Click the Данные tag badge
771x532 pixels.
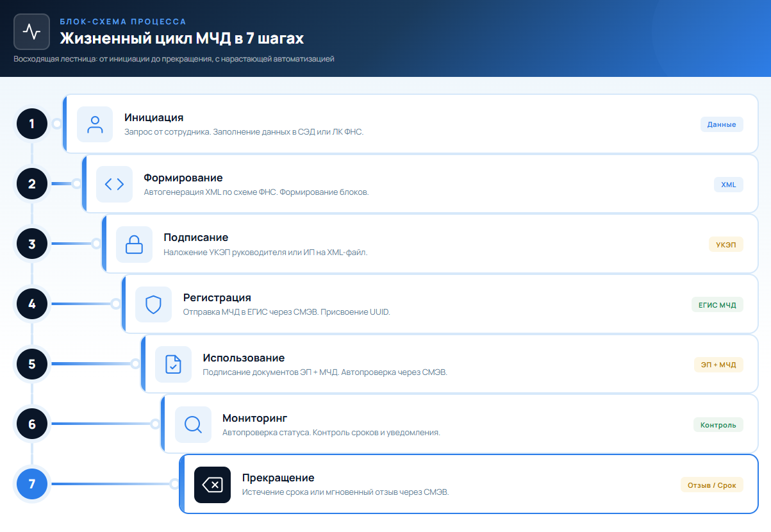pos(722,124)
